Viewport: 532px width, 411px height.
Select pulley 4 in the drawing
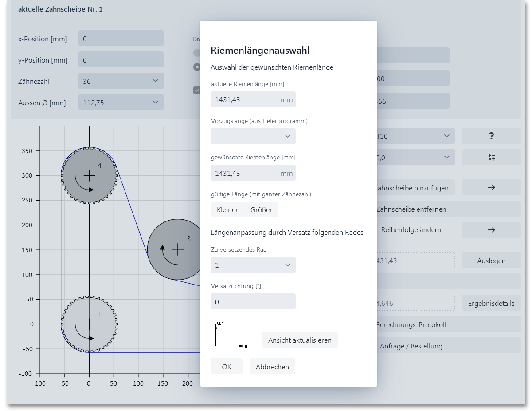point(89,176)
